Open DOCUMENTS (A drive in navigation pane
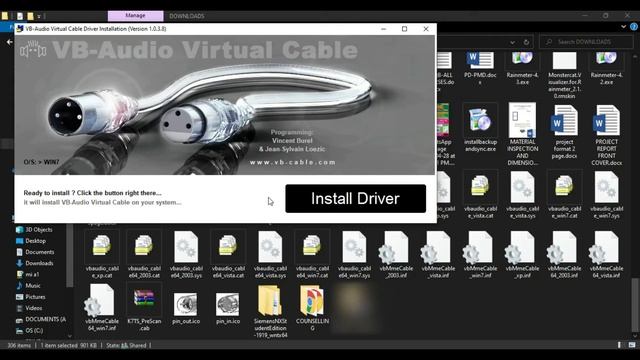The width and height of the screenshot is (640, 360). click(x=41, y=319)
